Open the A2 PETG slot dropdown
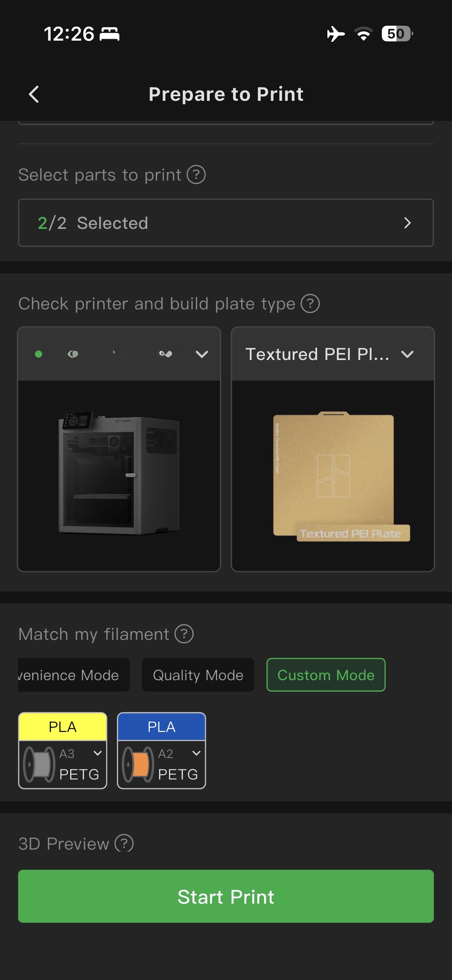 coord(196,753)
